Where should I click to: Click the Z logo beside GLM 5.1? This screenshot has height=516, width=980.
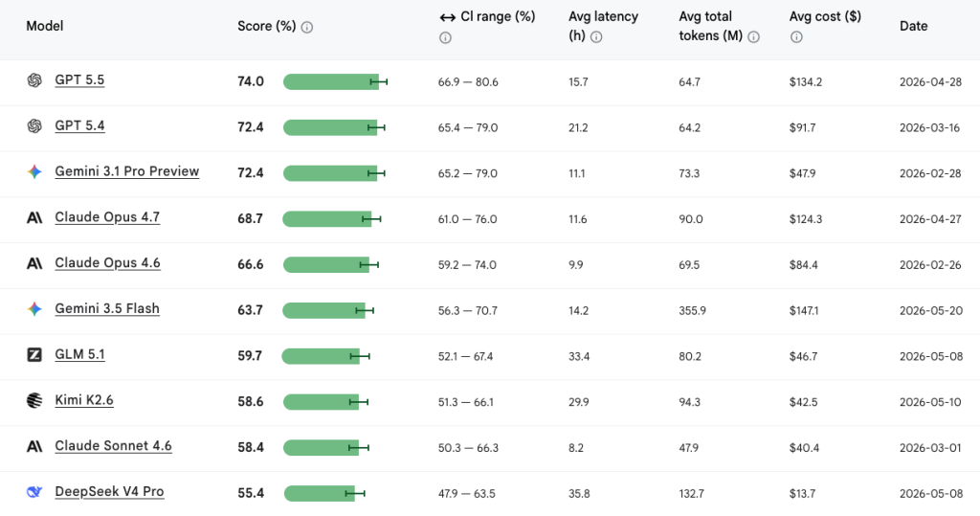[34, 354]
